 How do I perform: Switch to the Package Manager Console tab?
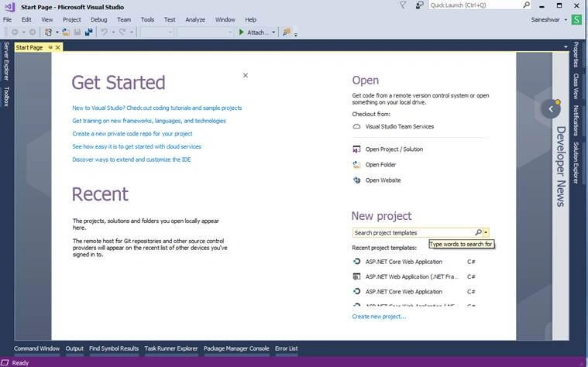pyautogui.click(x=236, y=348)
